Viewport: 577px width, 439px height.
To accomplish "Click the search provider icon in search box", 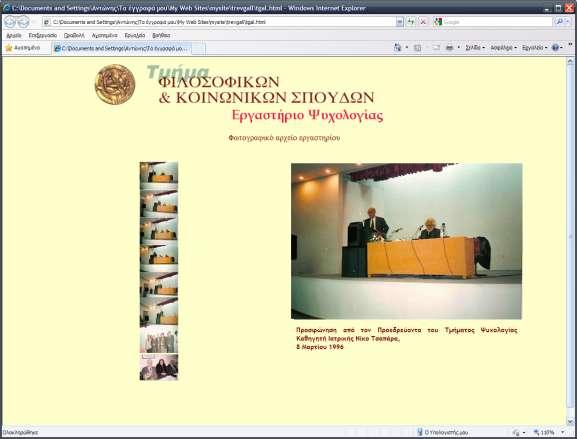I will coord(438,22).
